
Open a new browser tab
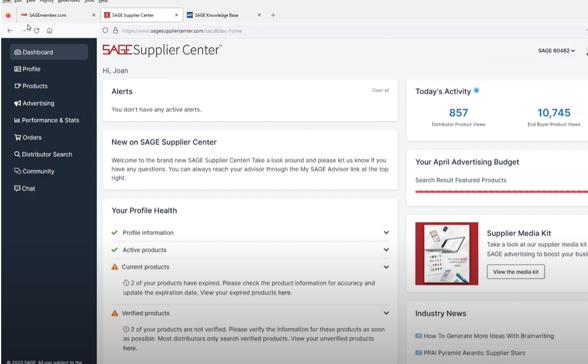point(273,15)
